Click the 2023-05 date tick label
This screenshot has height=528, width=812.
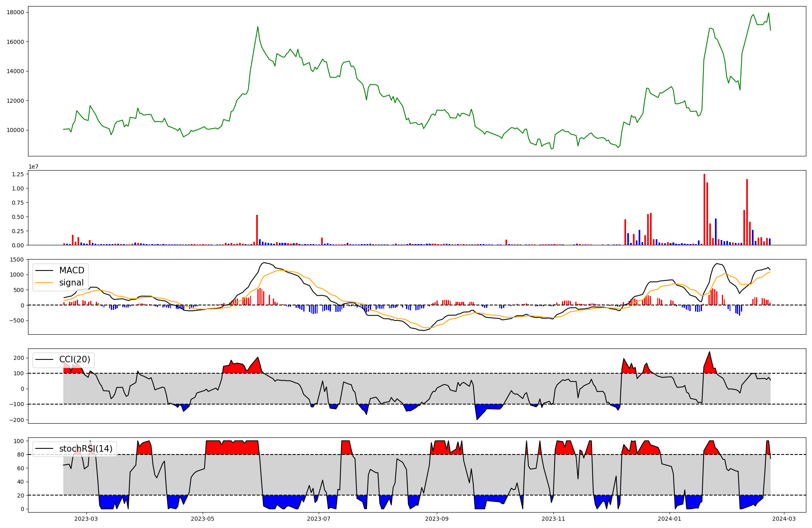[x=202, y=519]
